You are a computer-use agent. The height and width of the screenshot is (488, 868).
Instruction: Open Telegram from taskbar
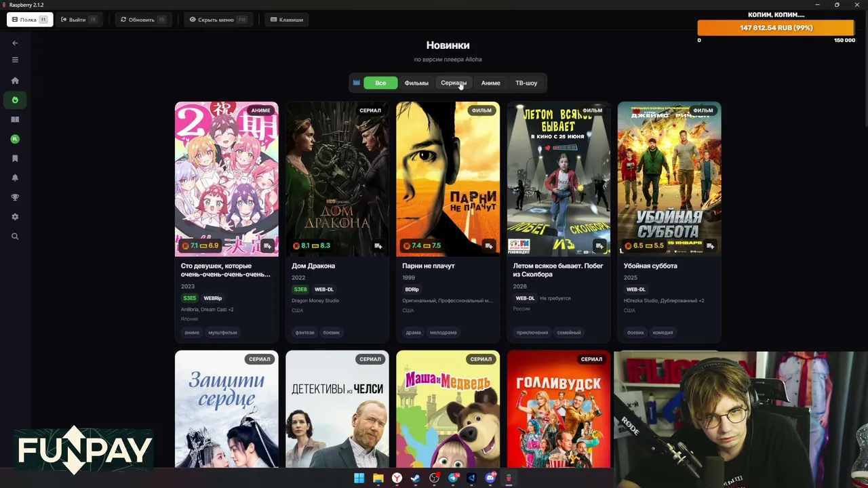(453, 479)
